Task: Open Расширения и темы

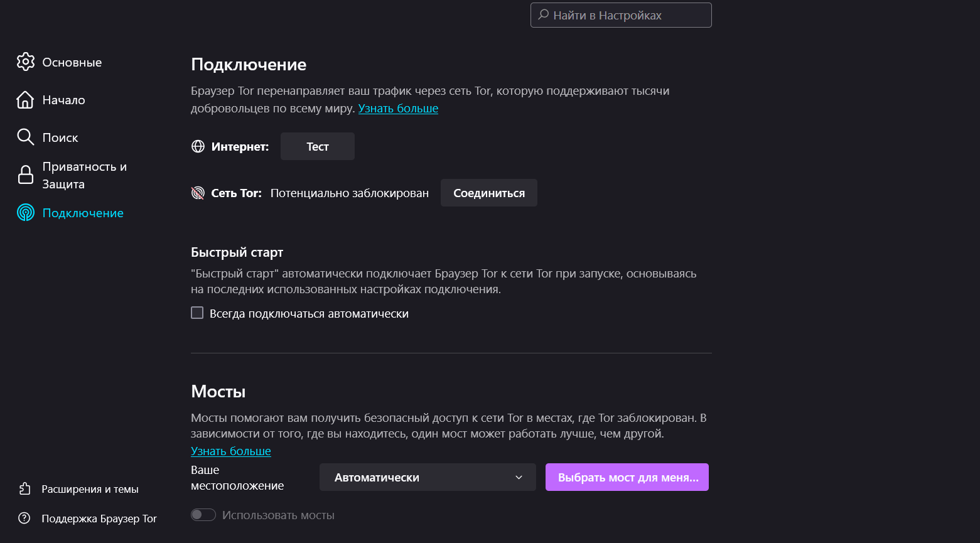Action: [90, 489]
